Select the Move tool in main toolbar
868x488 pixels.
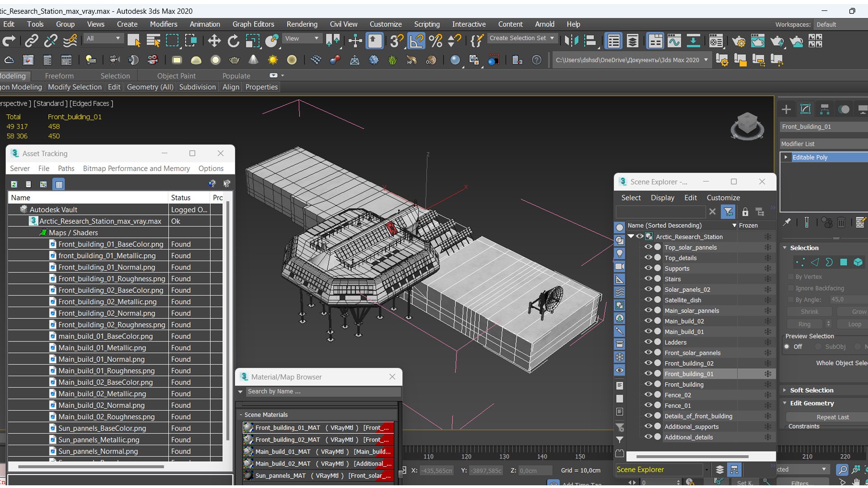tap(214, 41)
